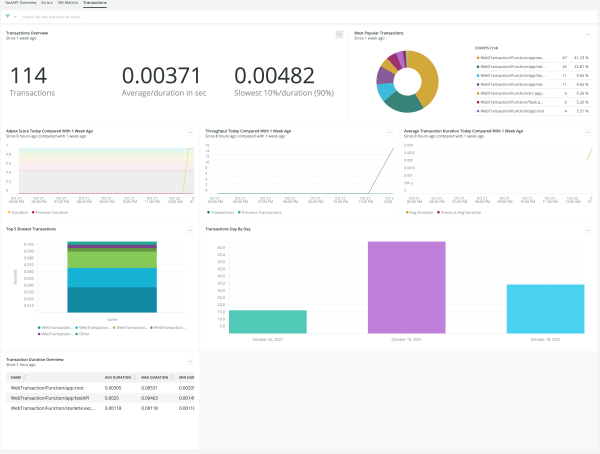Open Transactions Overview widget options menu
Viewport: 600px width, 454px height.
pos(339,33)
